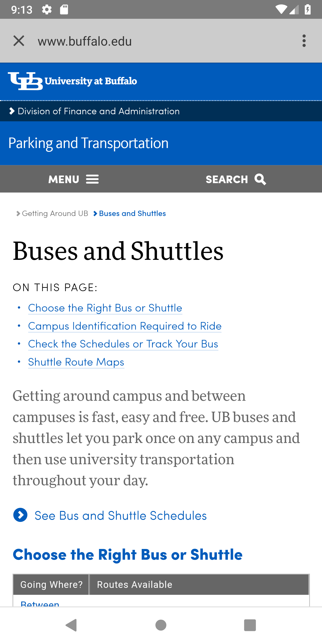The image size is (322, 644).
Task: Close the browser tab with X icon
Action: (19, 41)
